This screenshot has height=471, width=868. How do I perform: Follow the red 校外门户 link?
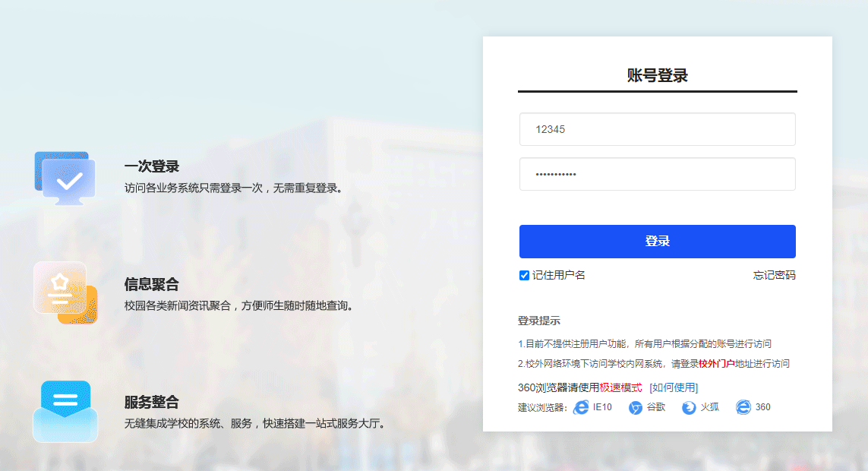coord(716,364)
